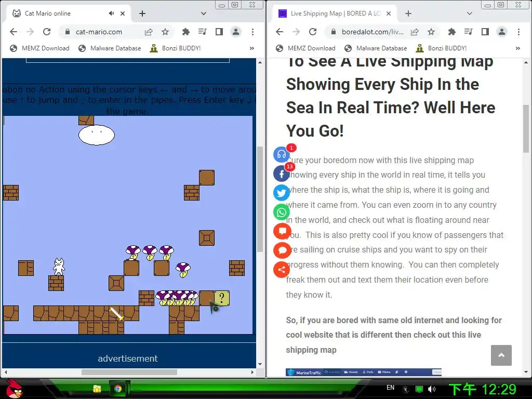
Task: Expand tab search in boredalot window
Action: pos(470,14)
